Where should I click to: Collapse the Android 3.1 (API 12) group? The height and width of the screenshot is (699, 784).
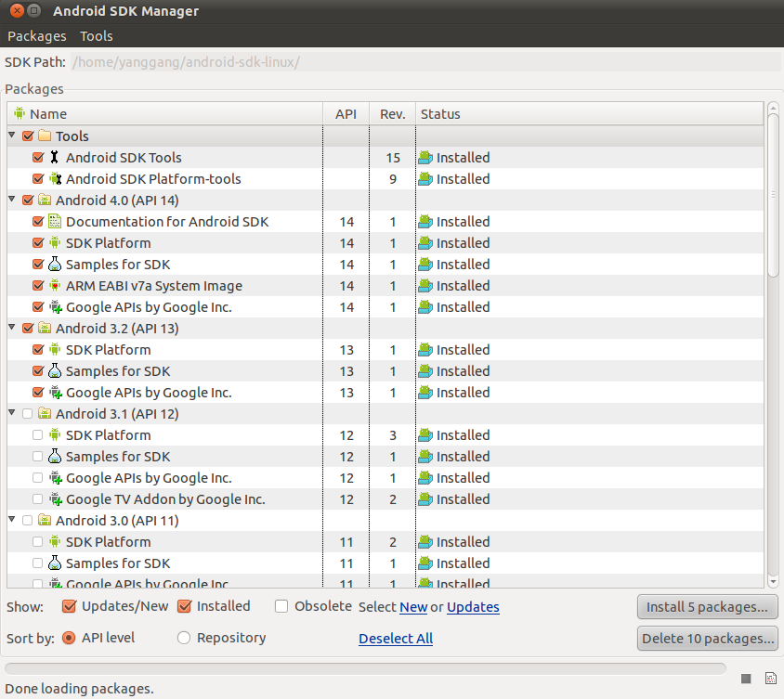(12, 414)
